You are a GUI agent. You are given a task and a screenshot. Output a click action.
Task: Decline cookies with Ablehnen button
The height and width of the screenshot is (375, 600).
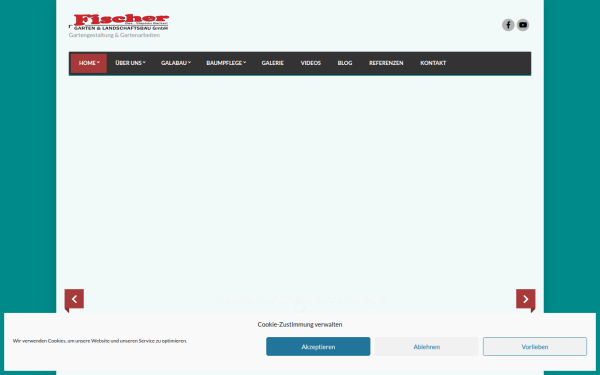(x=426, y=347)
